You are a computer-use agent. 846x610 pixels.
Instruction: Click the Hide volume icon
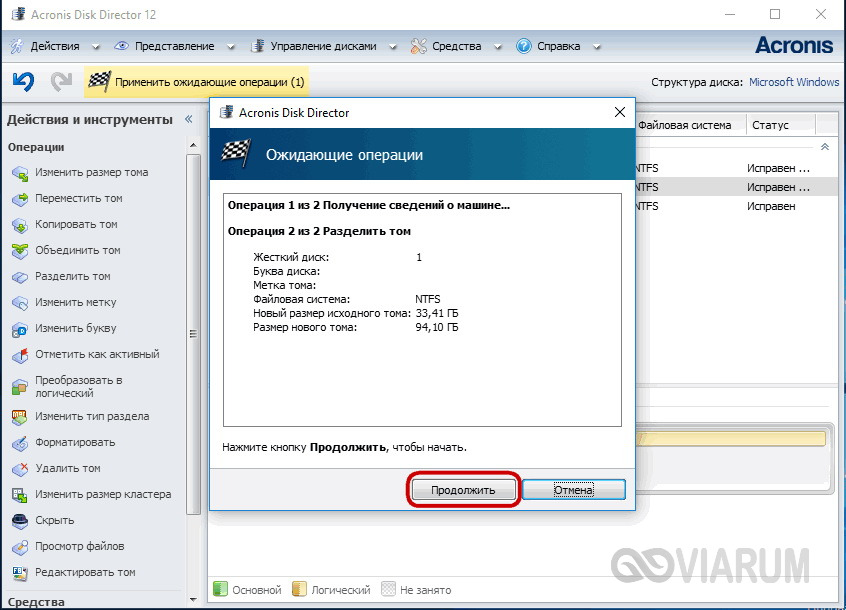(x=20, y=521)
